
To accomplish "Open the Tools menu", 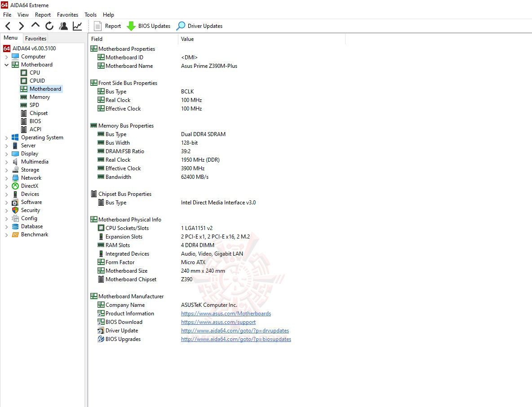I will coord(91,14).
